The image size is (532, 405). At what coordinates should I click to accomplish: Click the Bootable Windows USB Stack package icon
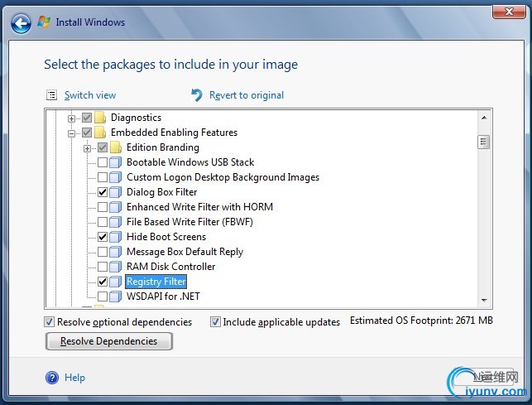point(116,162)
